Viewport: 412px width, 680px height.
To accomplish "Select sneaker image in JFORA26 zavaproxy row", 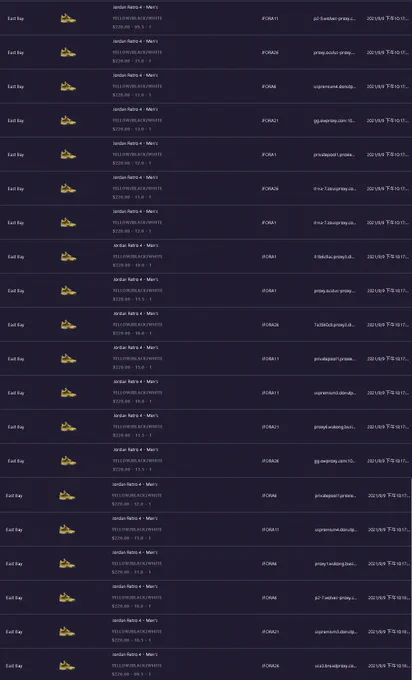I will [68, 189].
